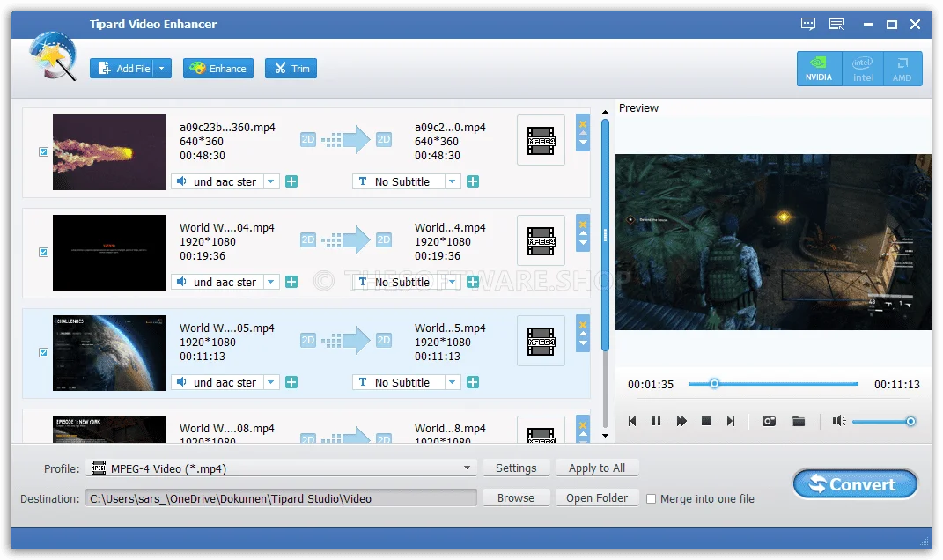Move World W....05.mp4 down in list
Screen dimensions: 943x560
click(583, 343)
